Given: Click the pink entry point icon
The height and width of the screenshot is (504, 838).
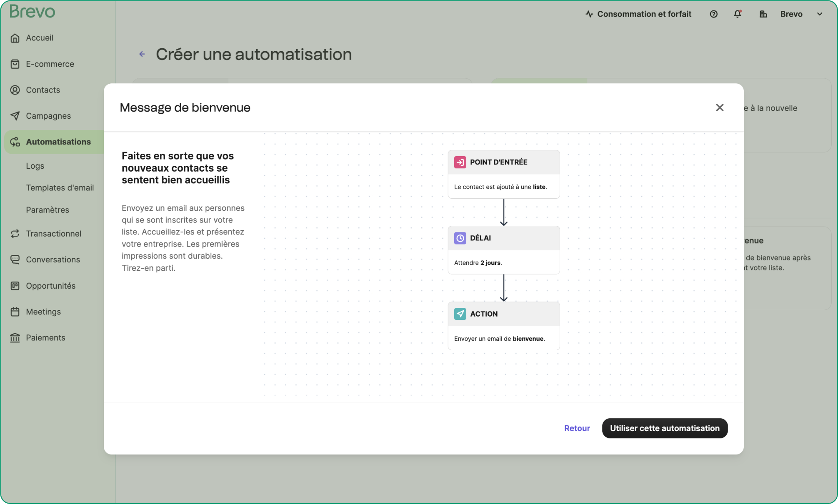Looking at the screenshot, I should (460, 162).
